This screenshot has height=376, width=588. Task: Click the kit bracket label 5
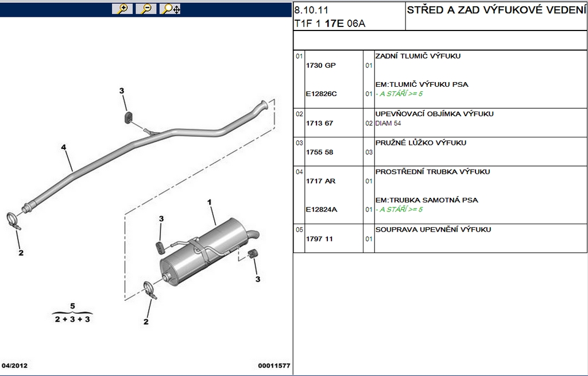point(72,306)
